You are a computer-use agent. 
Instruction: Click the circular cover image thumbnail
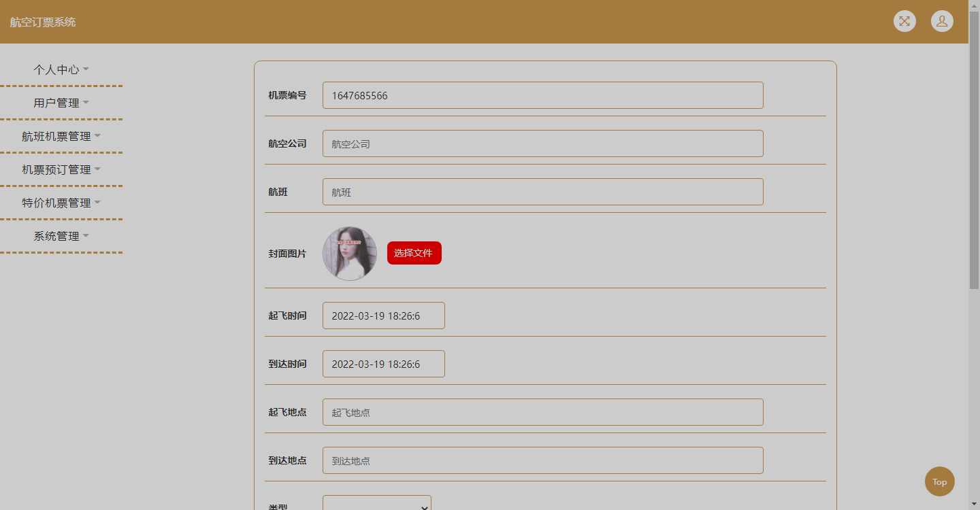point(349,253)
